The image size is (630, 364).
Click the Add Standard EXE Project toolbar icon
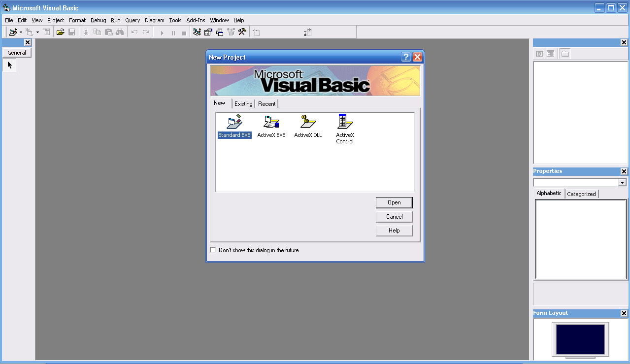click(13, 32)
